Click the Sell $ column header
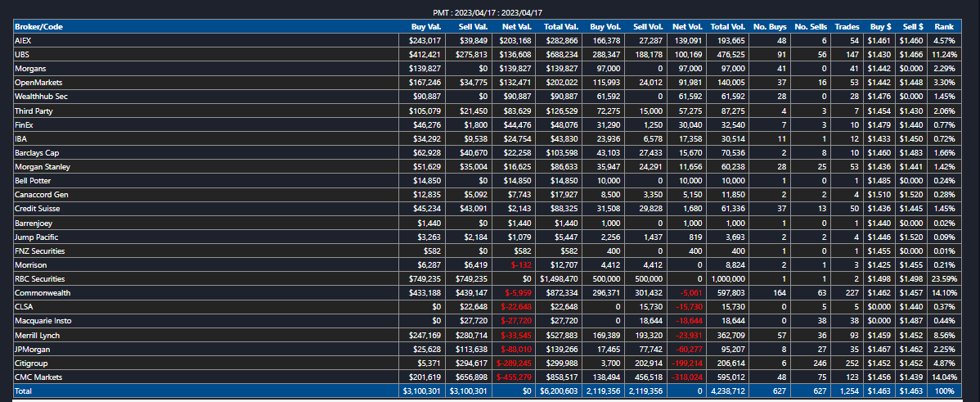Viewport: 980px width, 402px height. tap(912, 27)
